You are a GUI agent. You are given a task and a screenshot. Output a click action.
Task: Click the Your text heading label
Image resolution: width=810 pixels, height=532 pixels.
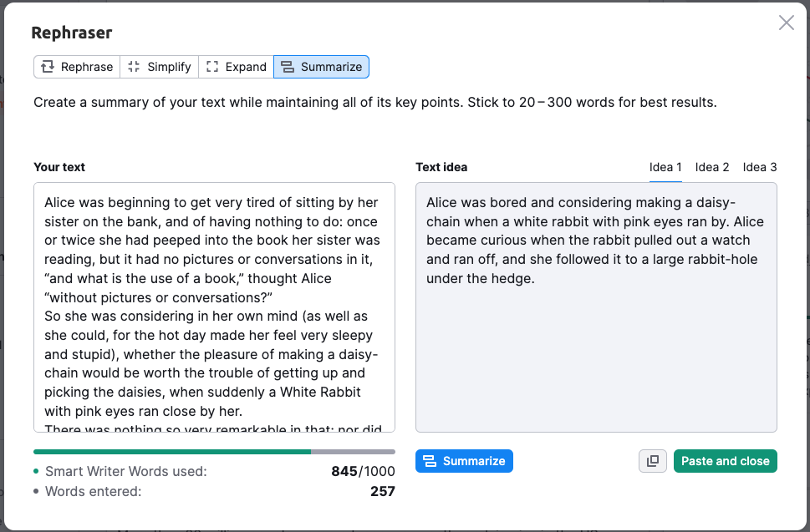pyautogui.click(x=59, y=167)
